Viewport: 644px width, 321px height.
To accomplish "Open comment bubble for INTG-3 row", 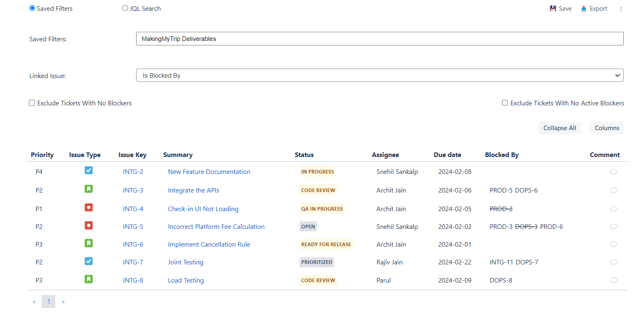I will [613, 190].
